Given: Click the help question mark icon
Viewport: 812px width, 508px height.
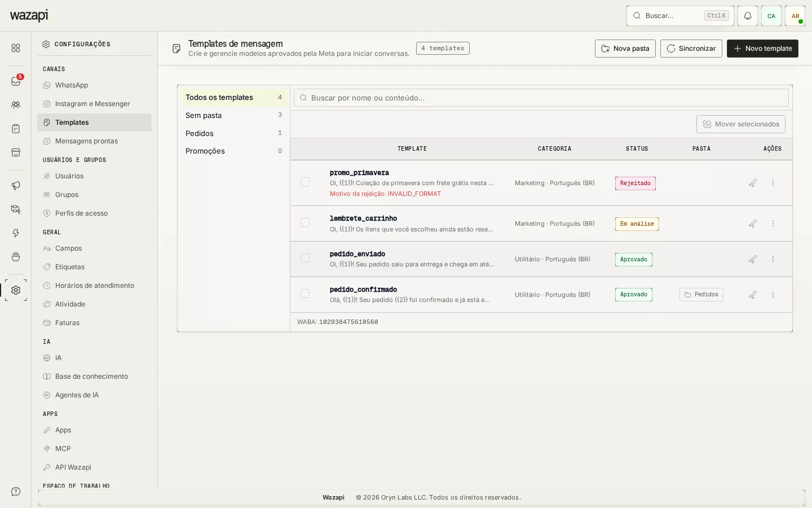Looking at the screenshot, I should tap(16, 492).
